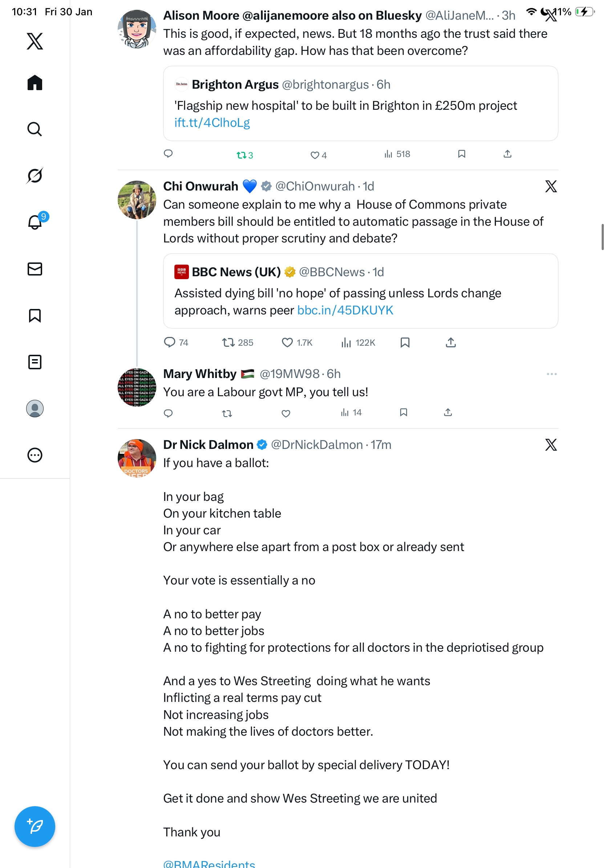Reply to Chi Onwurah's post

point(170,342)
